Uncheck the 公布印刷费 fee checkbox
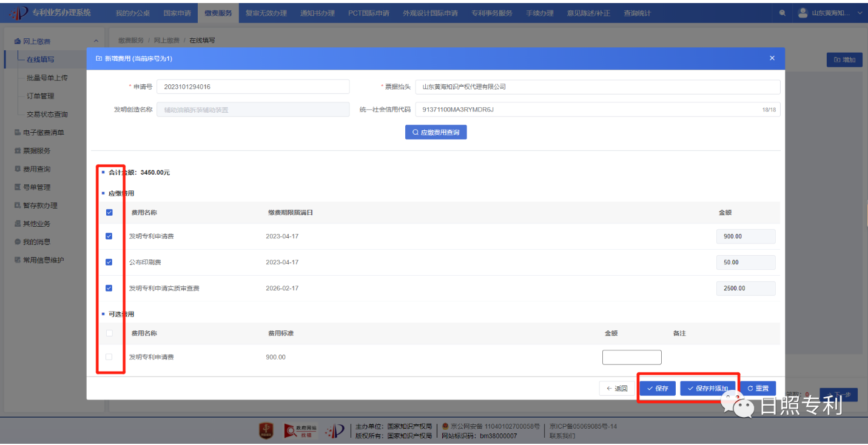 pyautogui.click(x=109, y=263)
